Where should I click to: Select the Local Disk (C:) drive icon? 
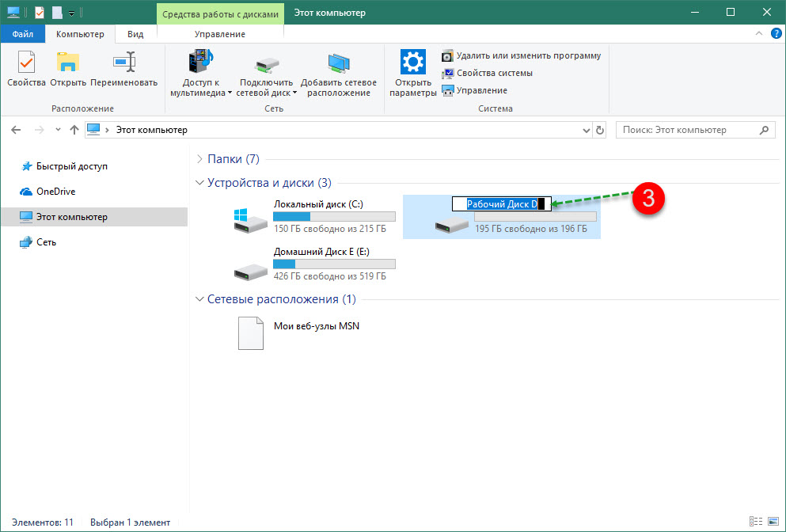click(x=250, y=221)
